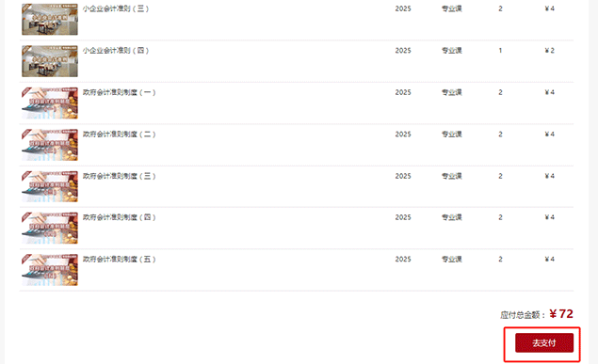Click the total amount ¥72
The width and height of the screenshot is (598, 364).
[561, 314]
